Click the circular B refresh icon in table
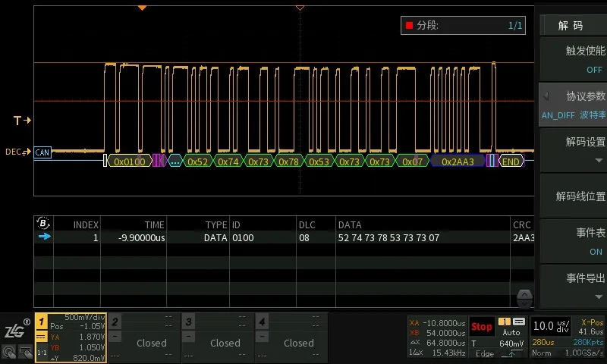The height and width of the screenshot is (364, 607). [x=43, y=223]
